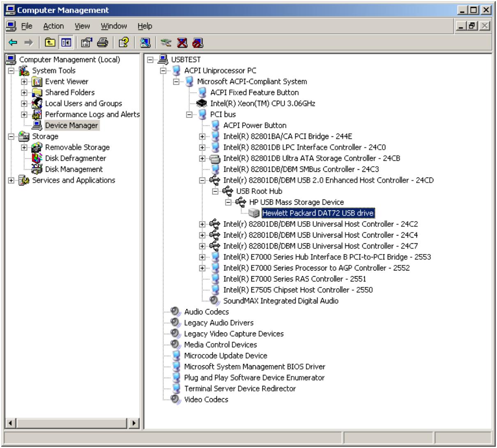Select Plug and Play Software Device Enumerator

[254, 377]
